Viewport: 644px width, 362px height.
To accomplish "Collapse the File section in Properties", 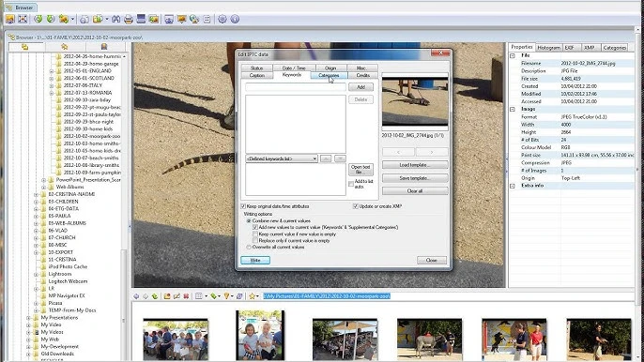I will [513, 55].
